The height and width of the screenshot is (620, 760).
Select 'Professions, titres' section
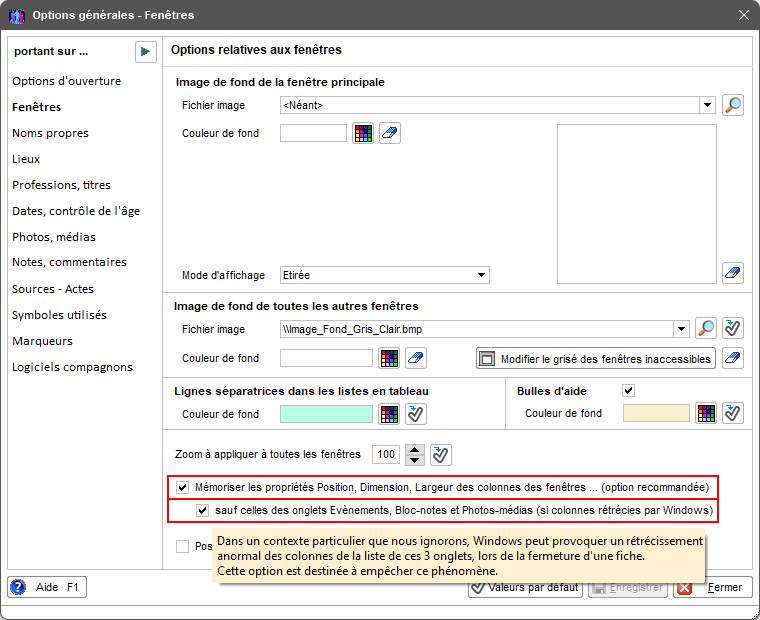click(62, 185)
